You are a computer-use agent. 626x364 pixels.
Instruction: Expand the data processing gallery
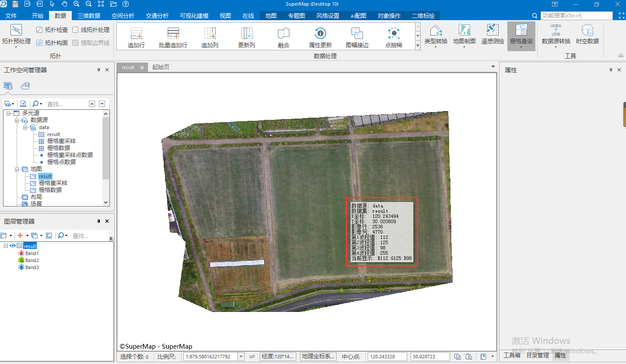coord(418,45)
